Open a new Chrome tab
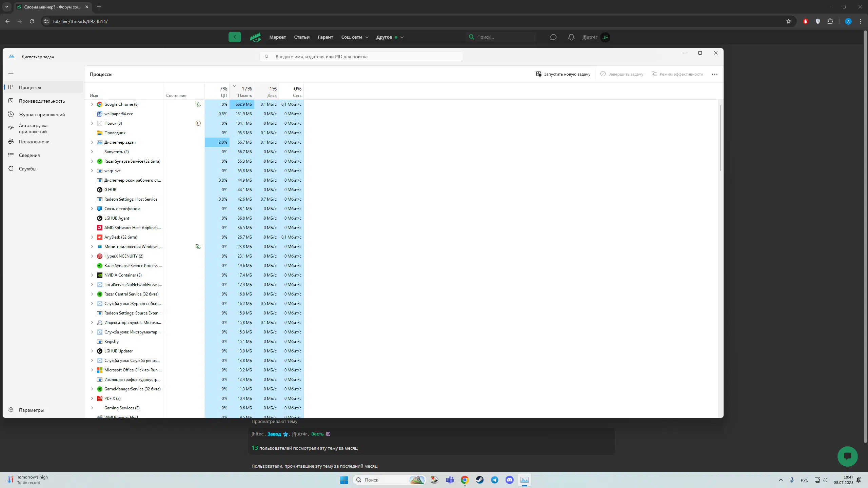Image resolution: width=868 pixels, height=488 pixels. 99,7
